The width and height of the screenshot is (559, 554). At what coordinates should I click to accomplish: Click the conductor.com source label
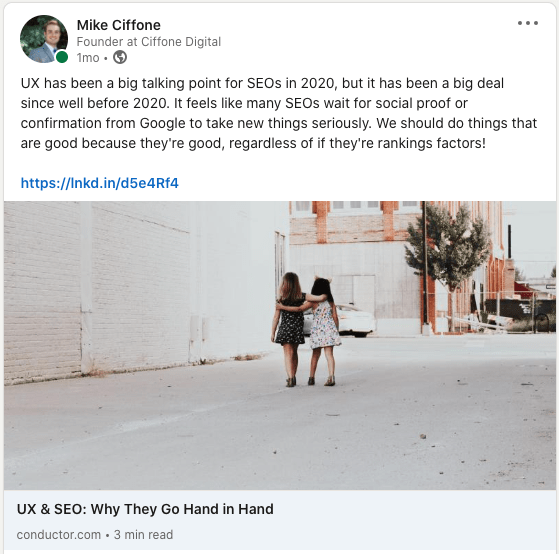click(59, 535)
